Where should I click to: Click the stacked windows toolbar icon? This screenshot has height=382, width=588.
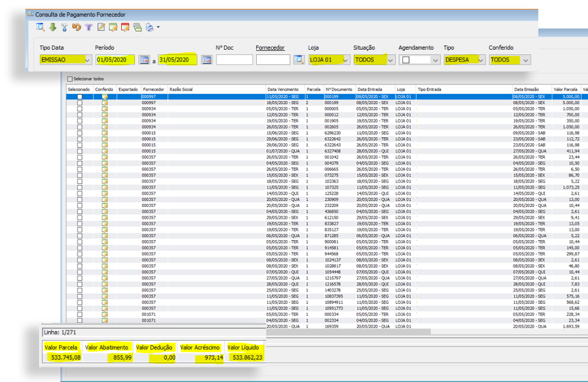(137, 27)
